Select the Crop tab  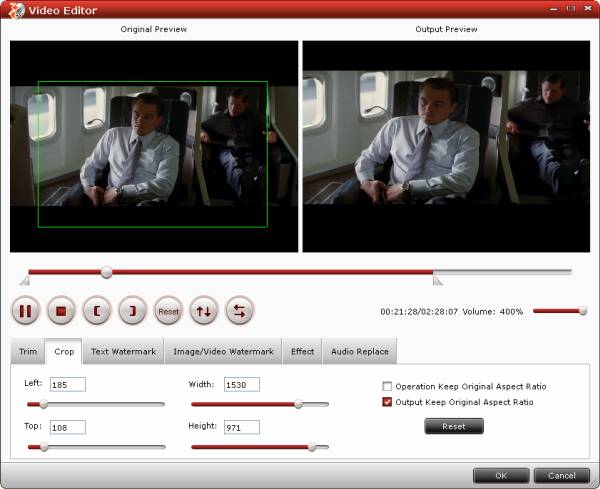click(64, 351)
